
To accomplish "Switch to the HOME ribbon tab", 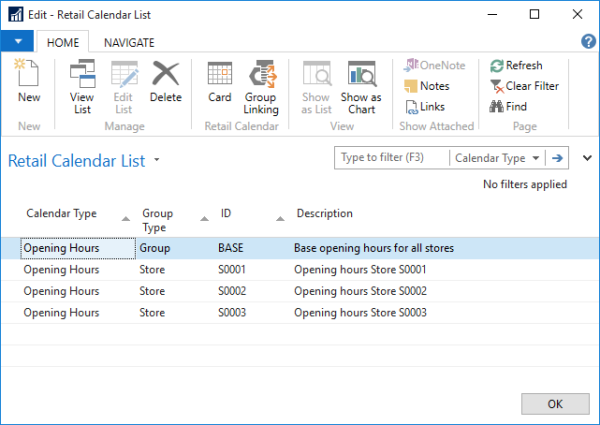I will pyautogui.click(x=63, y=42).
